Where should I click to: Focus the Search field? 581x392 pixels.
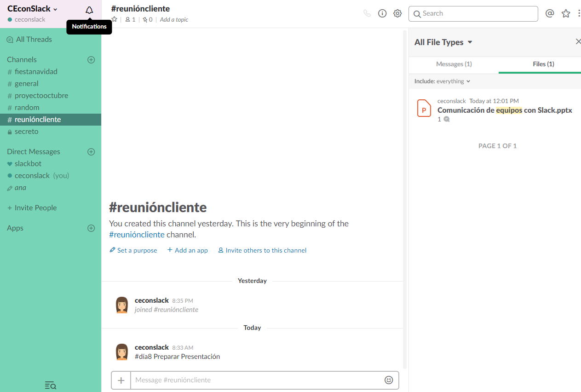pyautogui.click(x=473, y=13)
